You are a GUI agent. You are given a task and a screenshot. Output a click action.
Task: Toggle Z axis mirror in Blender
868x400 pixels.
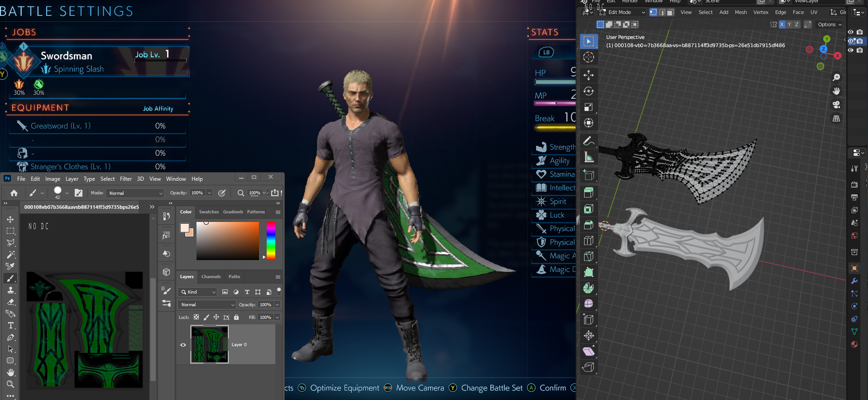(x=796, y=24)
